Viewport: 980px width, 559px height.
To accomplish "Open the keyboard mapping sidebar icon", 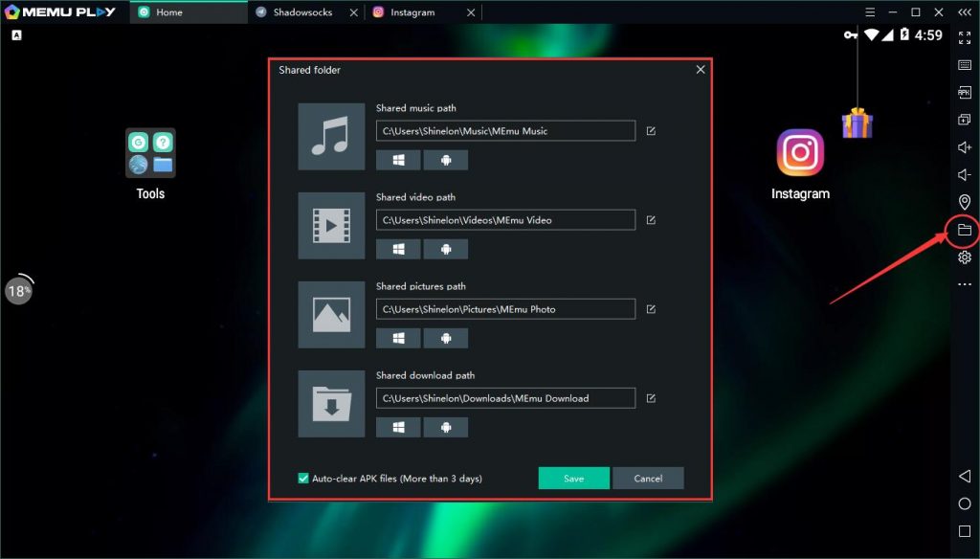I will tap(964, 65).
